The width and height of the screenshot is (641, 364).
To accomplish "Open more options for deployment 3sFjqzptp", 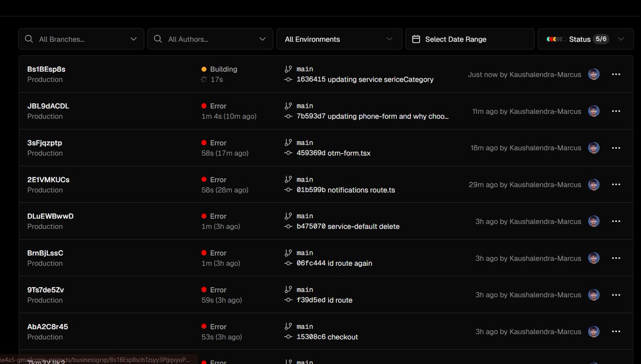I will pos(616,148).
